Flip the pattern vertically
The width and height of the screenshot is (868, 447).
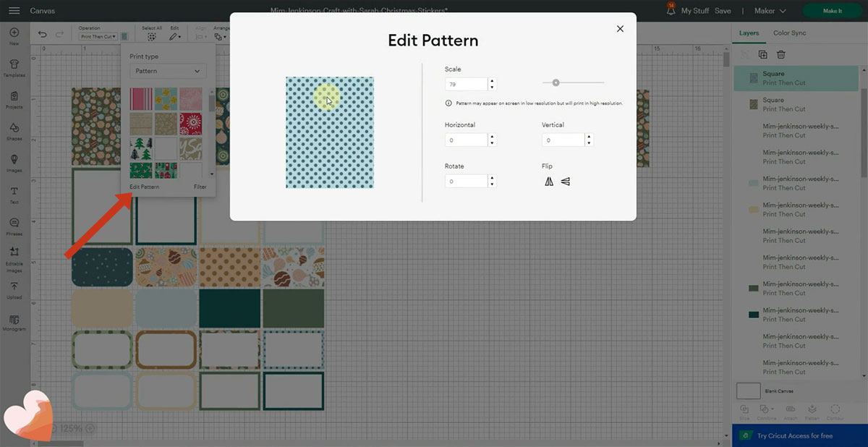point(566,182)
